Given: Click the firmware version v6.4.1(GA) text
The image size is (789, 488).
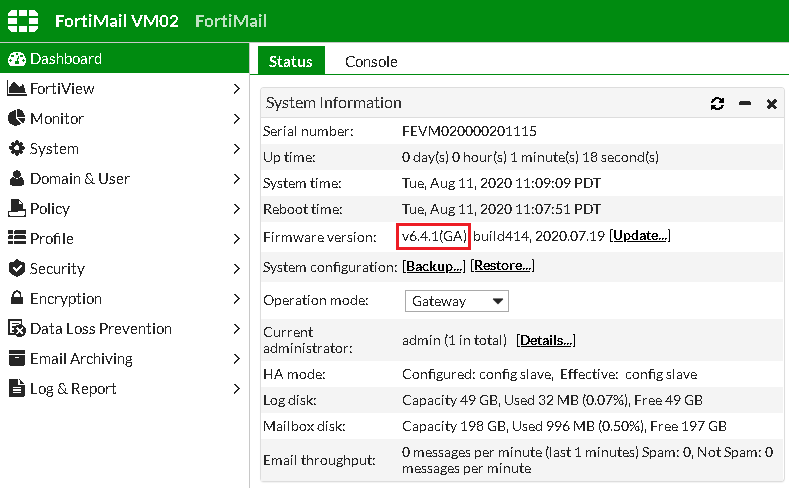Looking at the screenshot, I should click(x=434, y=236).
